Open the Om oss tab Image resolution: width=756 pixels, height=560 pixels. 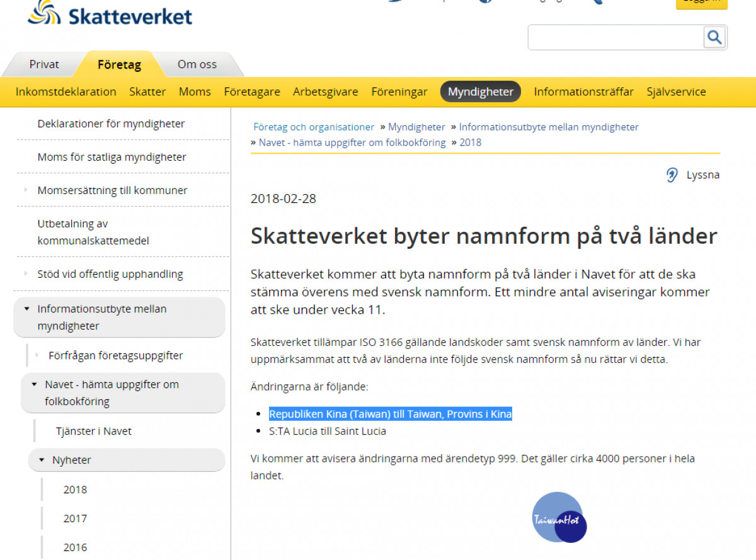coord(197,64)
